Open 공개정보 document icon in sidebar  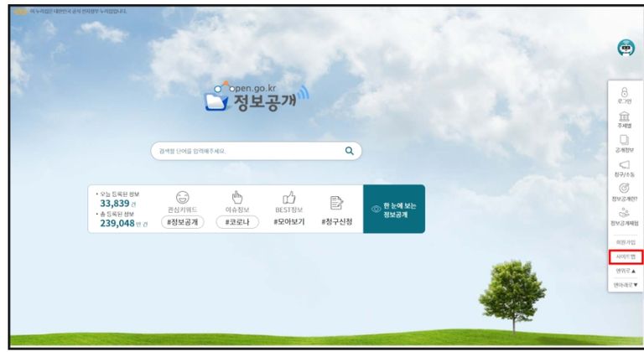(x=624, y=140)
